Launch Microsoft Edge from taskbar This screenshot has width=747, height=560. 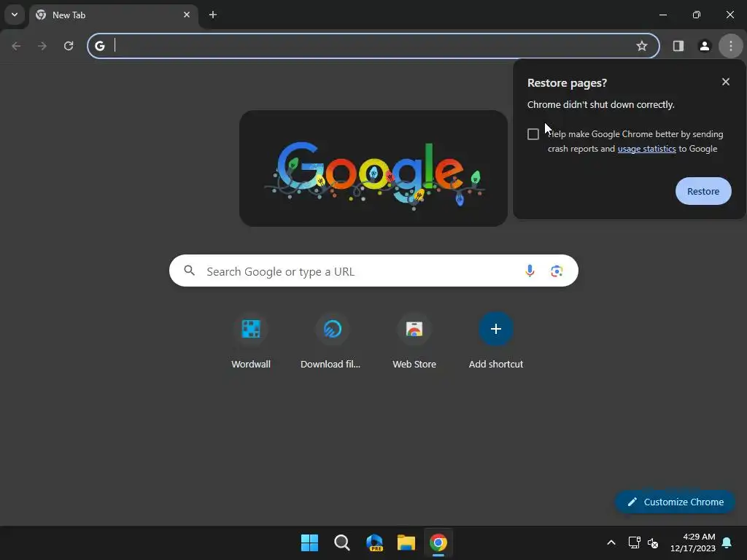point(374,542)
